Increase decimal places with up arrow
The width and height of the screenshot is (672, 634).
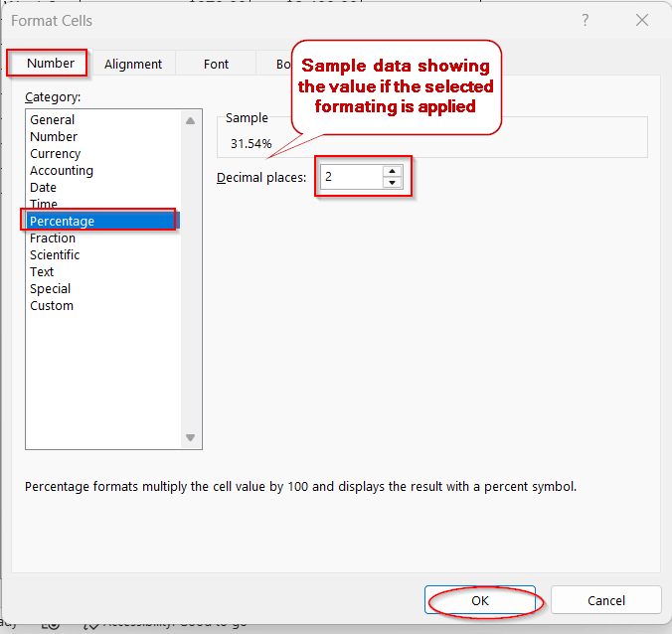tap(392, 171)
